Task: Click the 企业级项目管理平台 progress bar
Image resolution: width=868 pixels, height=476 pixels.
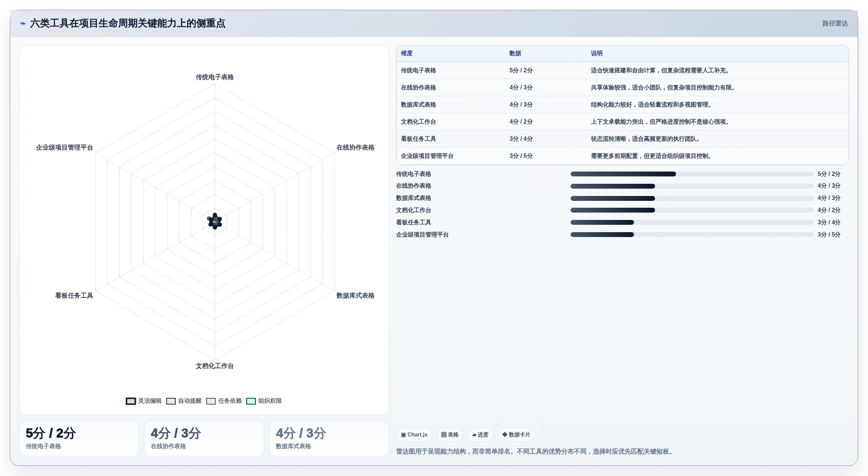Action: [x=692, y=235]
